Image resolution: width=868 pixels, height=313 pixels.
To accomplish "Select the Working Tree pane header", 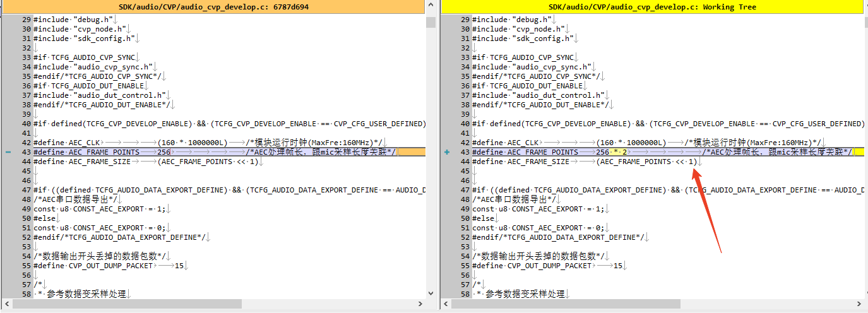I will click(x=653, y=7).
